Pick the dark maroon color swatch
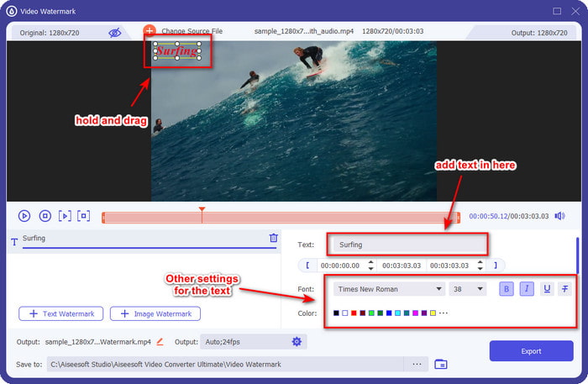 pyautogui.click(x=363, y=313)
